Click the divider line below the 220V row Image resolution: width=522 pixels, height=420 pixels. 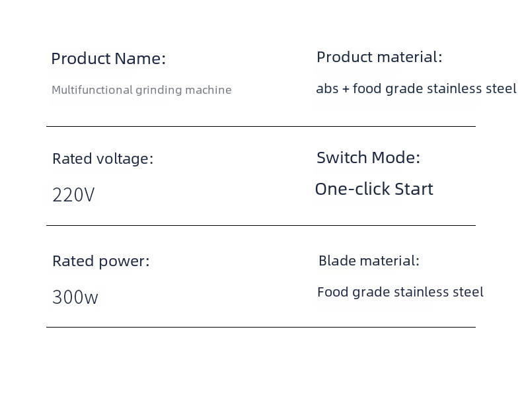260,225
